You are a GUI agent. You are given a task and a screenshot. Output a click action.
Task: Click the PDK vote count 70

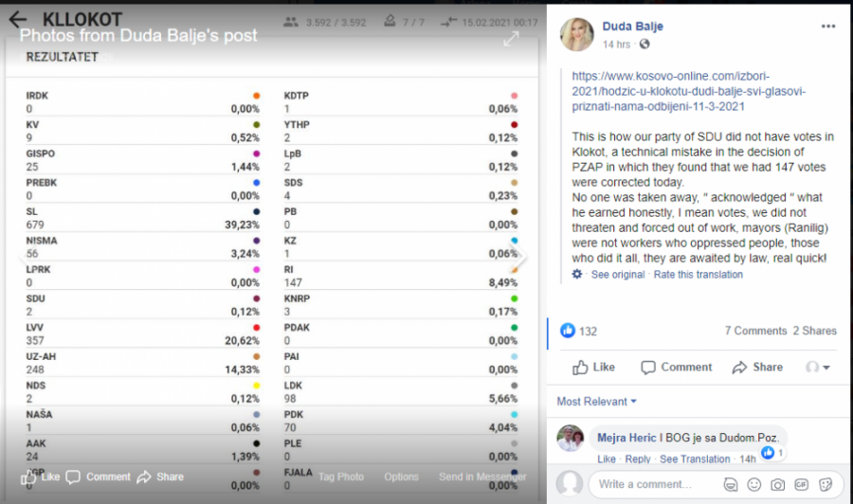coord(290,427)
